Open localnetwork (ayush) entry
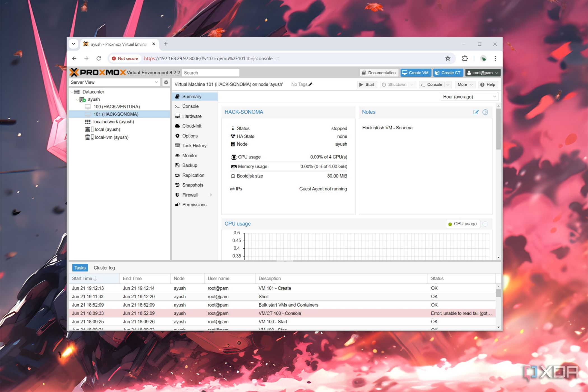The height and width of the screenshot is (392, 588). [x=113, y=122]
